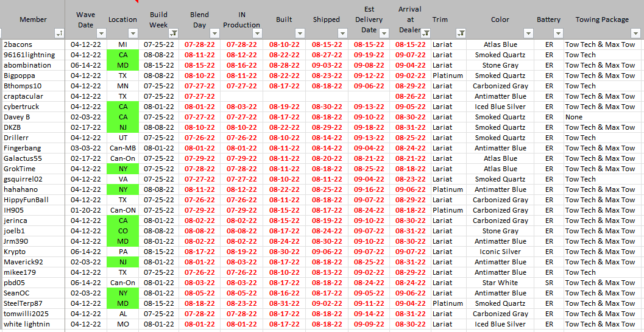
Task: Open the IN Production filter dropdown
Action: pyautogui.click(x=257, y=33)
